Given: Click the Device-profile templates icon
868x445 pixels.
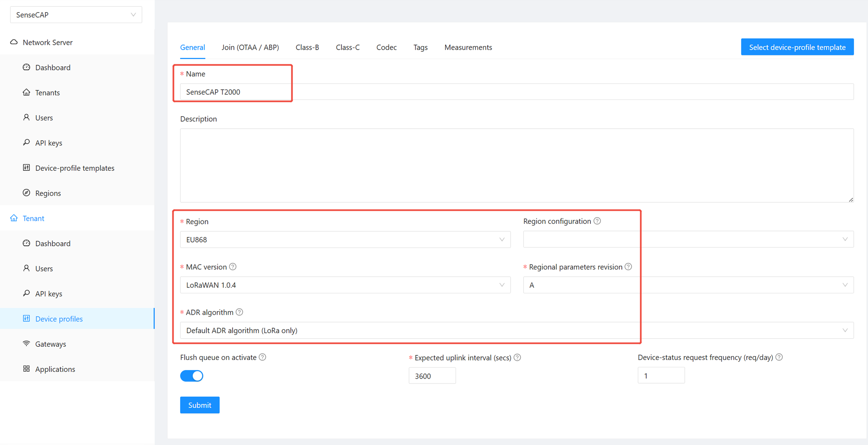Looking at the screenshot, I should point(26,167).
